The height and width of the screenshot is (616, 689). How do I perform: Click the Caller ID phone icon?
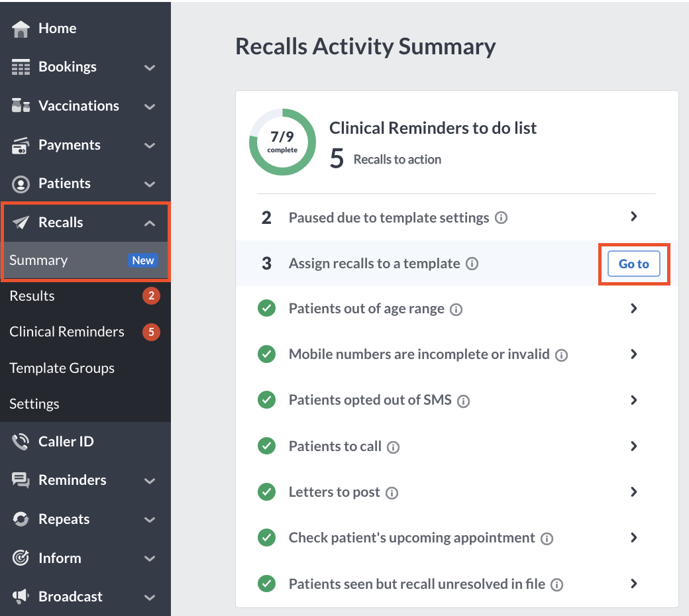click(21, 442)
